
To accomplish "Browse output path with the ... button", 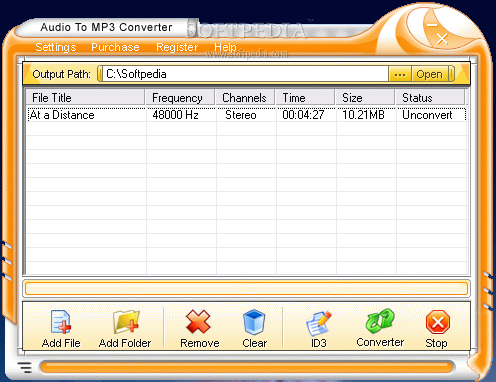I will (x=400, y=74).
